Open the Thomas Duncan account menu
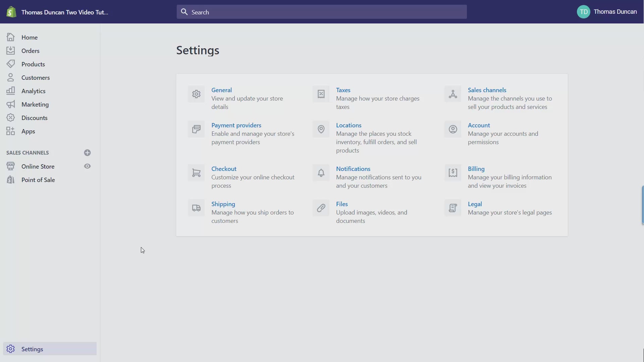 607,12
